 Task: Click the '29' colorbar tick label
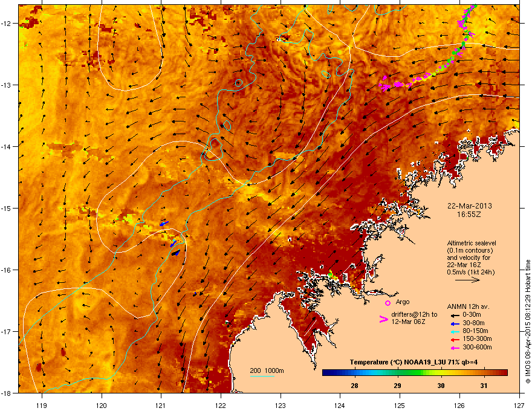point(397,386)
